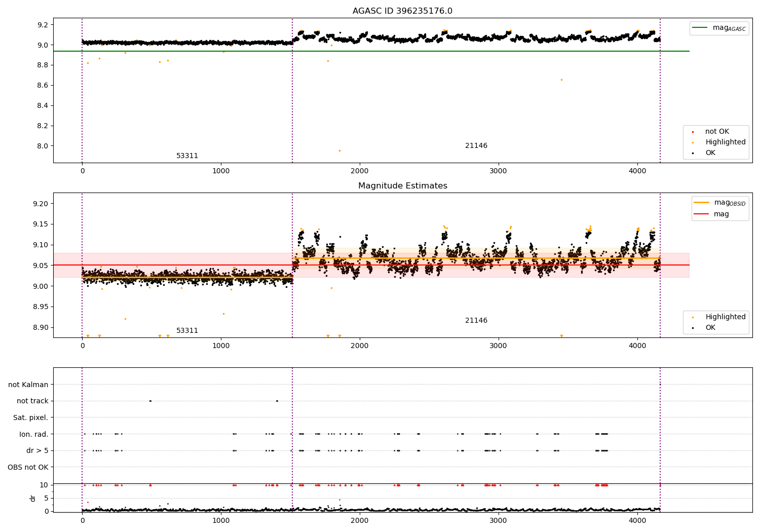Click the "10" tick on the dr axis

(44, 485)
